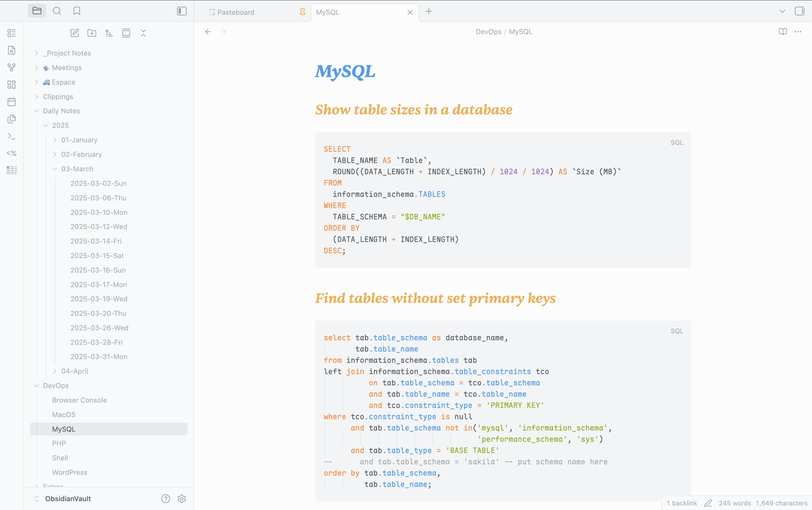
Task: Open the help question mark icon
Action: pos(166,499)
